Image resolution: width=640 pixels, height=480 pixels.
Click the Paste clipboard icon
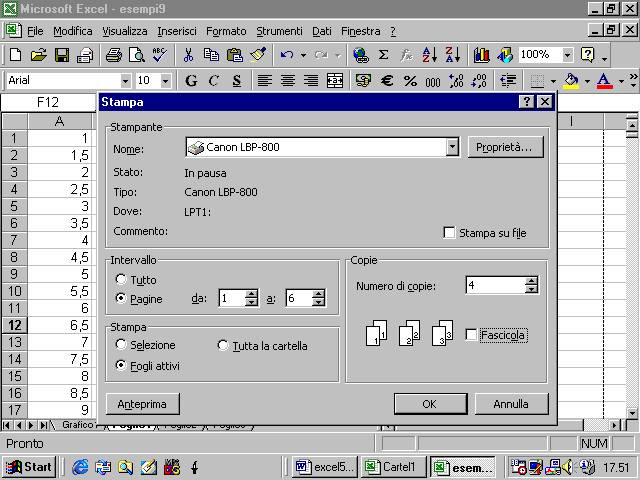tap(235, 55)
